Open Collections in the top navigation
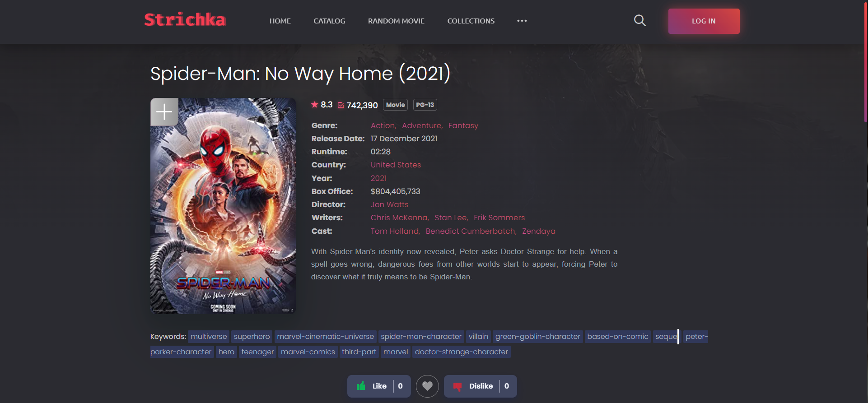The image size is (868, 403). (471, 21)
